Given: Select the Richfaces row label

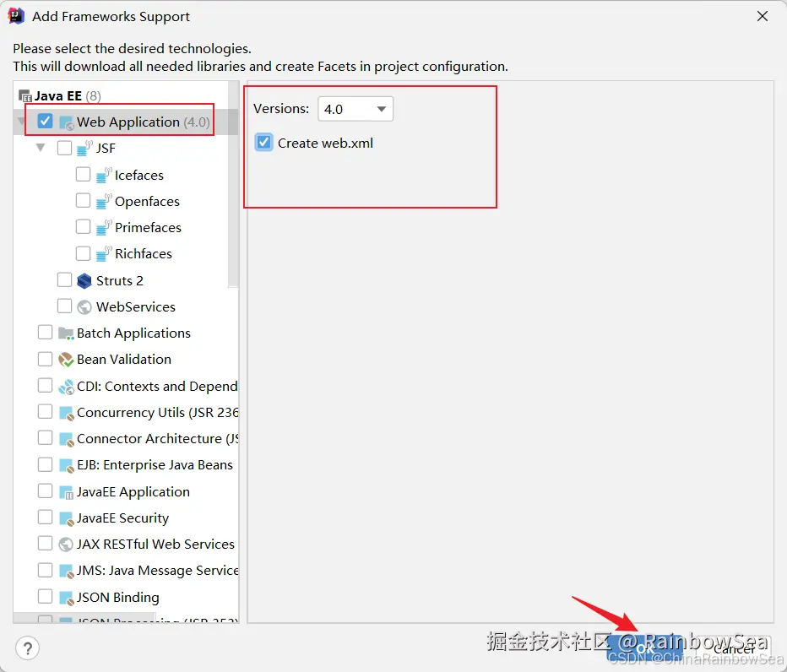Looking at the screenshot, I should coord(144,253).
